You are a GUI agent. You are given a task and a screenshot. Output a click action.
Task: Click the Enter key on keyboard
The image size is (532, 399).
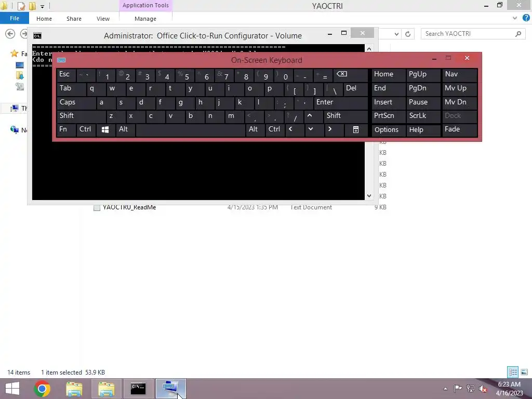[340, 102]
